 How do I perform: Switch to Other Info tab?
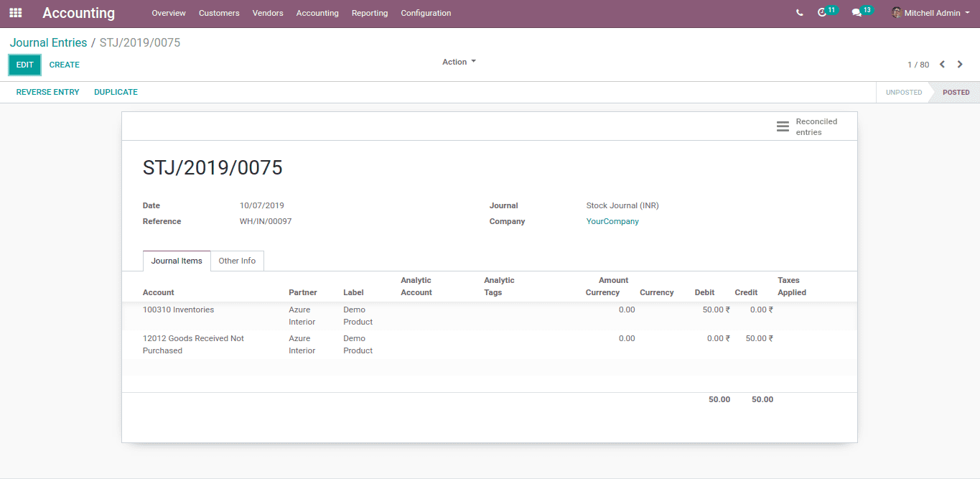[x=237, y=261]
